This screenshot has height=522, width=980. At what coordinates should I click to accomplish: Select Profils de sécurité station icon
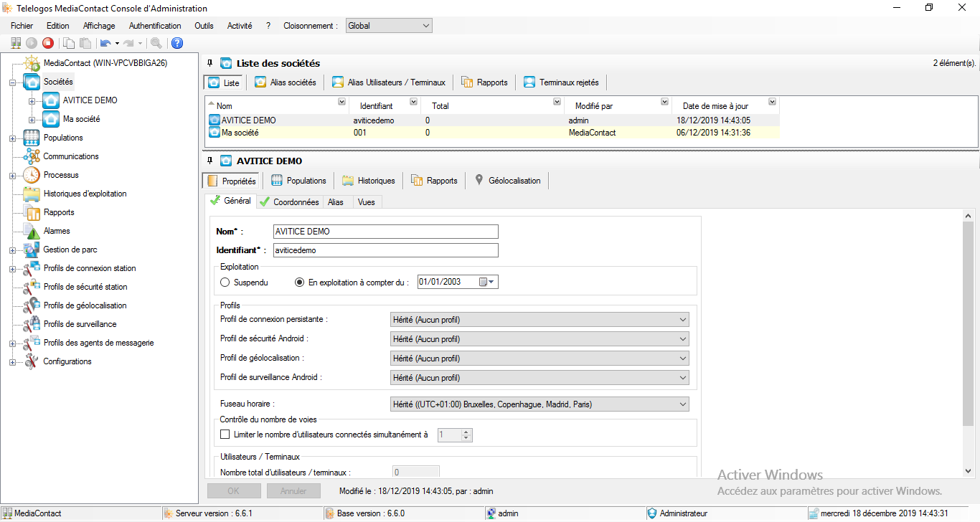point(32,287)
